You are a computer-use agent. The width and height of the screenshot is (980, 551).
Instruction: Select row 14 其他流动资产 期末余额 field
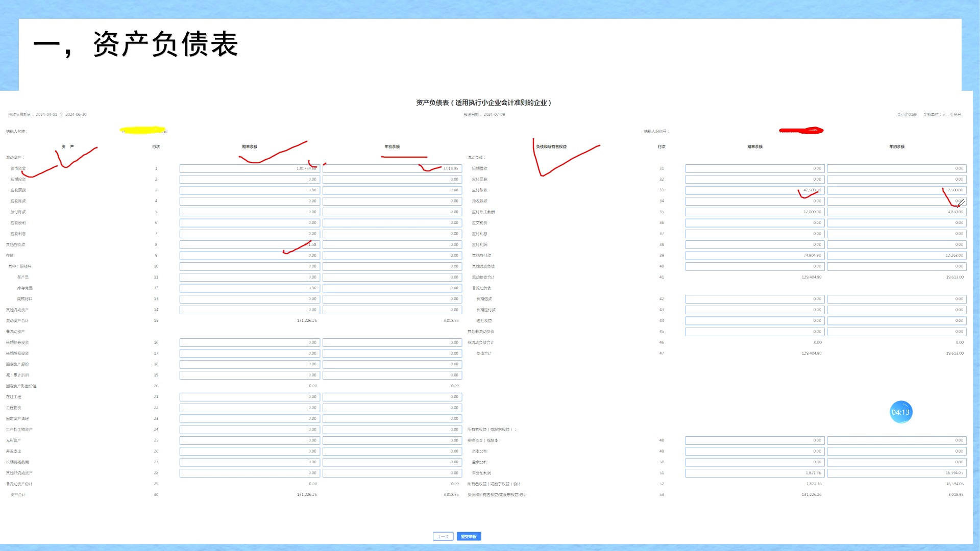[250, 310]
